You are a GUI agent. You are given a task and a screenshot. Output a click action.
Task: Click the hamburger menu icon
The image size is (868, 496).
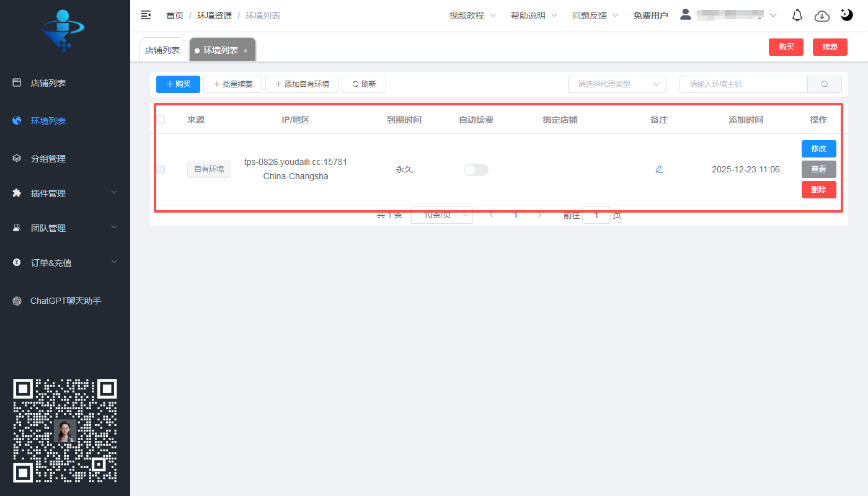146,14
